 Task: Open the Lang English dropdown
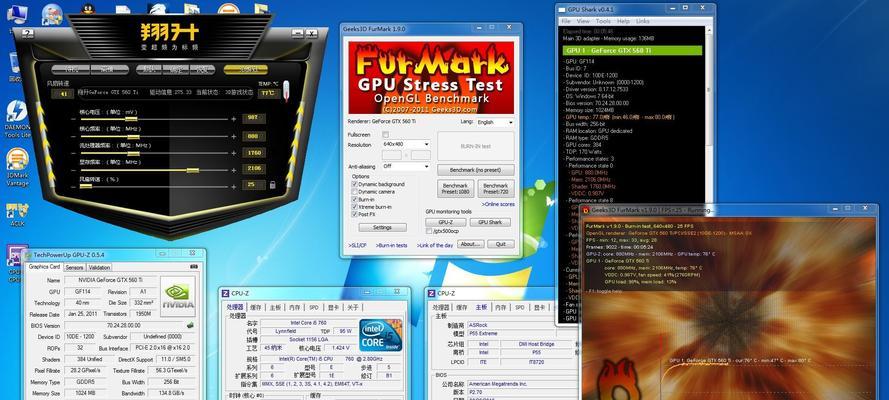[494, 122]
